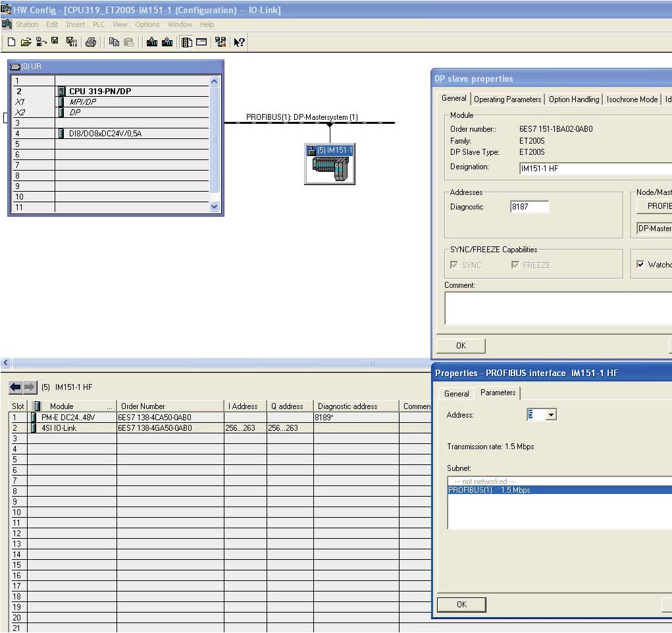Image resolution: width=672 pixels, height=633 pixels.
Task: Open General tab in PROFIBUS interface properties
Action: [456, 394]
